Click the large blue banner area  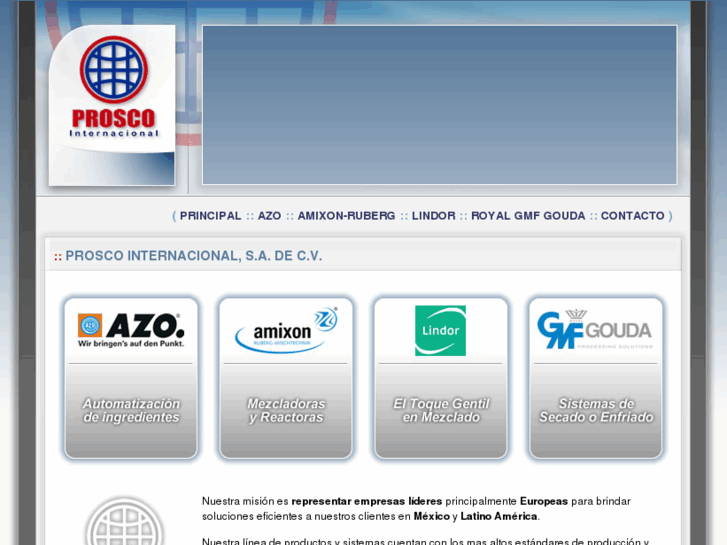click(440, 105)
